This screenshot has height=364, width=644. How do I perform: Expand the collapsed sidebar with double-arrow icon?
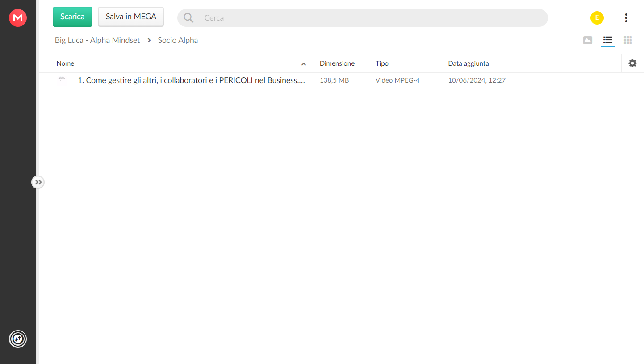(38, 182)
